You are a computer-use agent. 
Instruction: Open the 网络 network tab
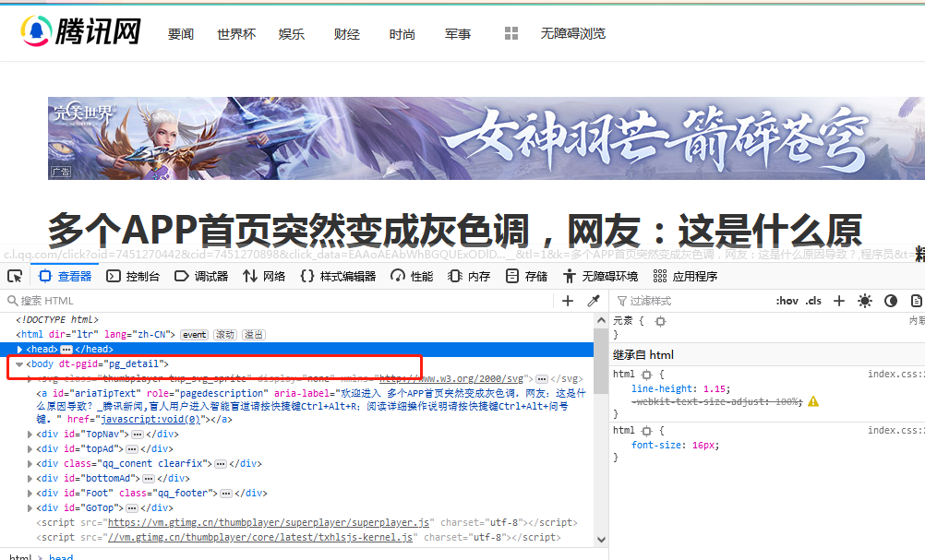[264, 276]
